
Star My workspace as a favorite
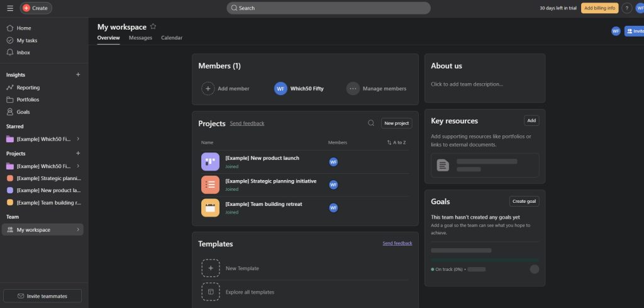click(153, 27)
